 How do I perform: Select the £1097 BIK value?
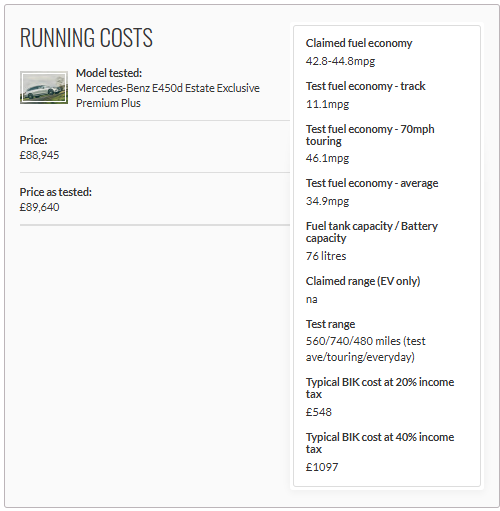[x=322, y=467]
